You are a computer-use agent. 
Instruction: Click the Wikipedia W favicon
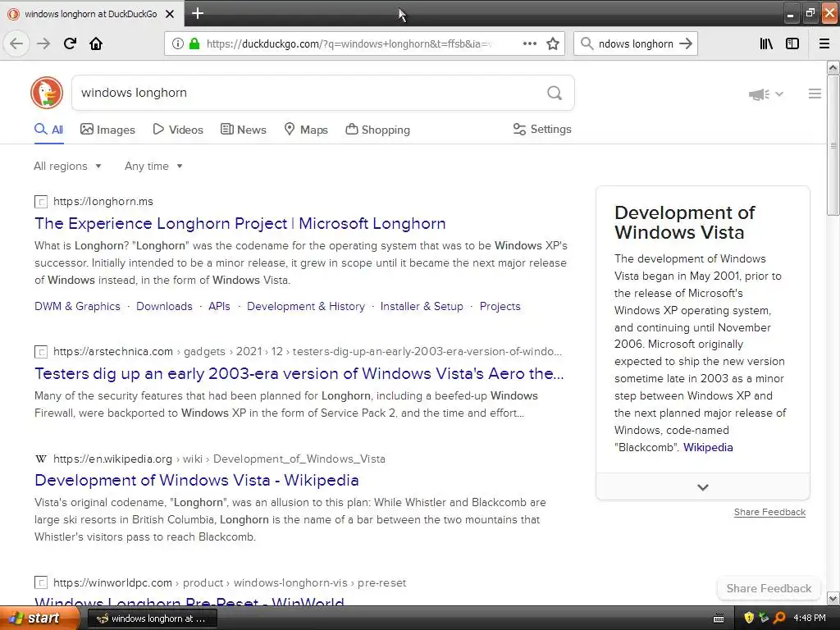click(41, 459)
